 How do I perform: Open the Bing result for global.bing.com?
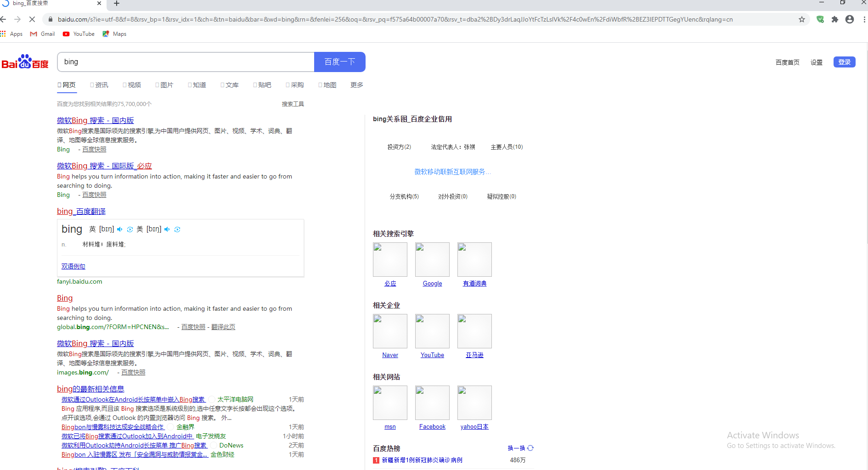65,298
